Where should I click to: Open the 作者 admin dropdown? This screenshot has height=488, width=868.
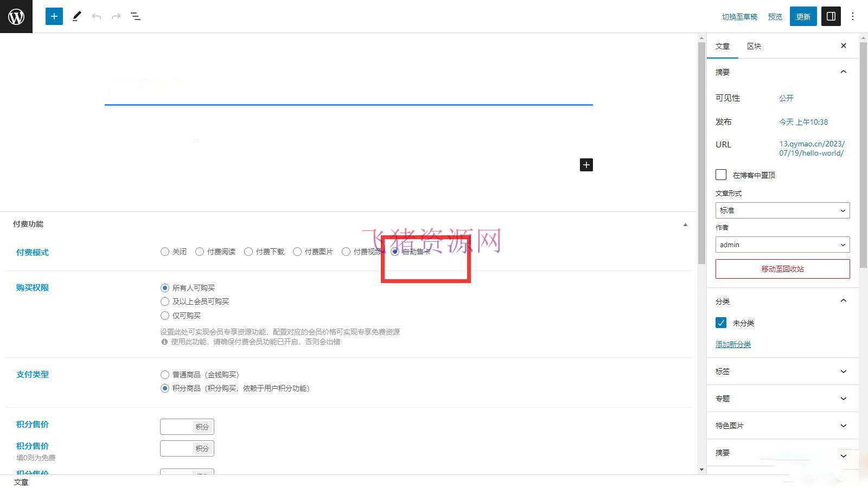point(782,245)
